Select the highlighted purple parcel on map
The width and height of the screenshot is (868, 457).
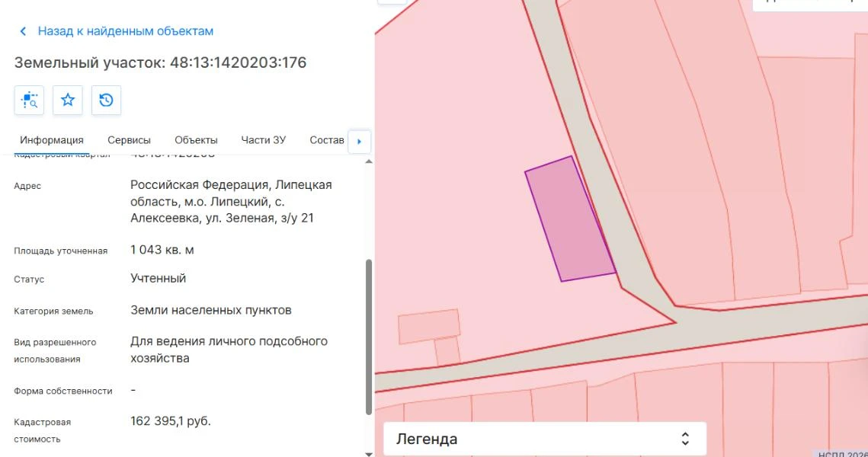(x=570, y=219)
